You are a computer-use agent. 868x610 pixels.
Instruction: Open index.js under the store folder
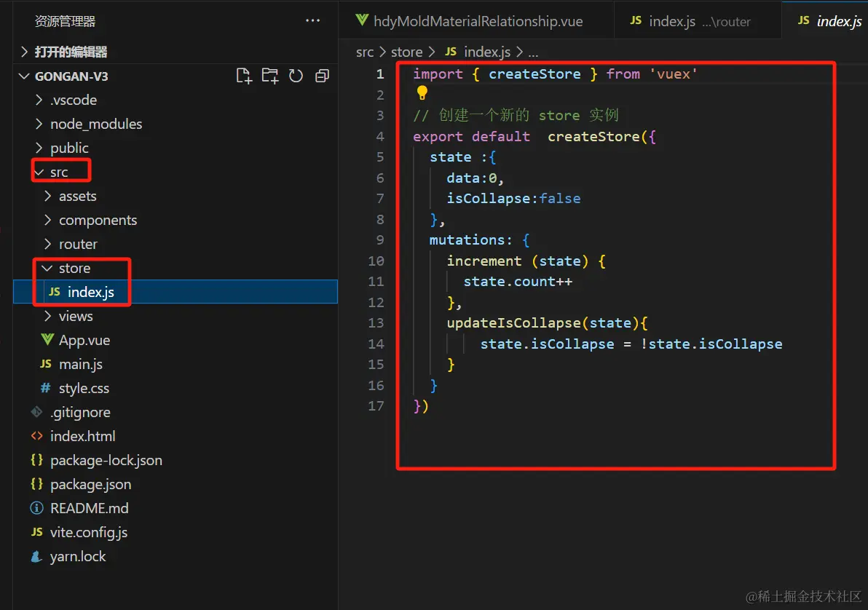coord(175,292)
